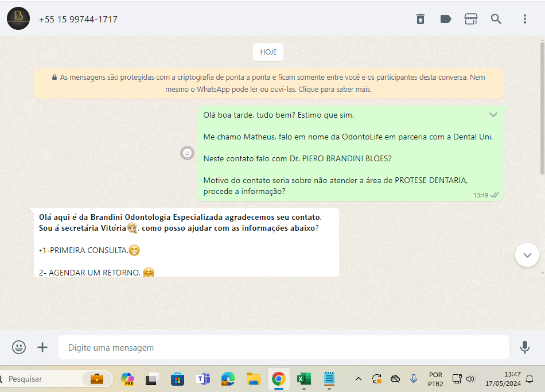545x392 pixels.
Task: Click the 2- AGENDAR UM RETORNO line
Action: pos(96,273)
